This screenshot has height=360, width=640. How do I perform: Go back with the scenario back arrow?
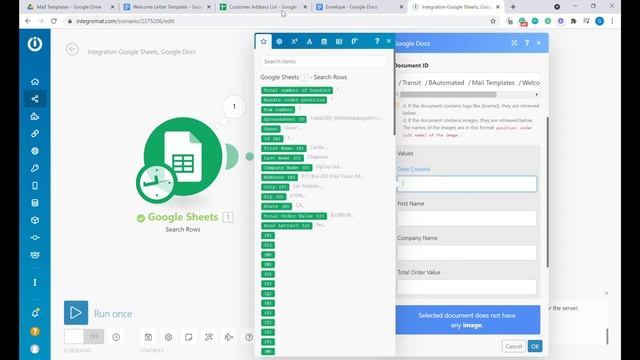click(x=72, y=49)
